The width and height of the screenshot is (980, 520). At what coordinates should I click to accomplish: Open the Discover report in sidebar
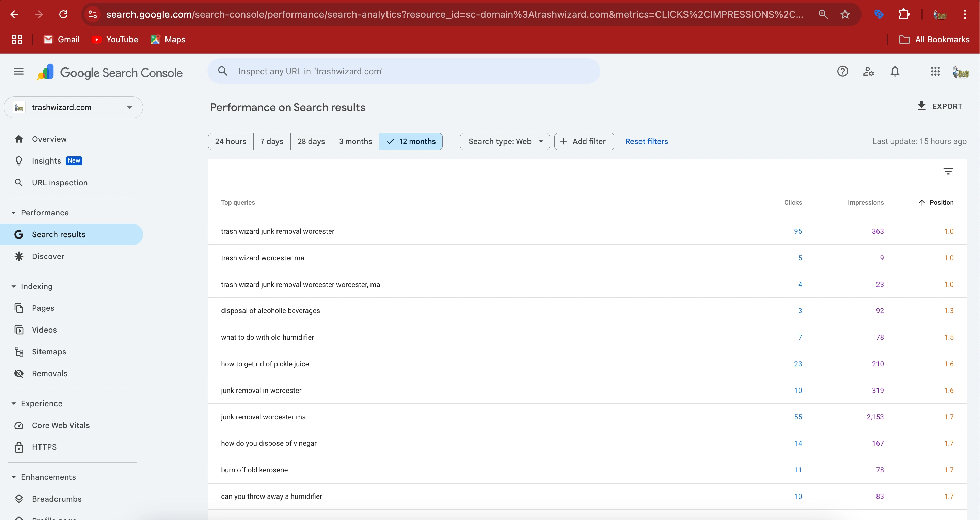pyautogui.click(x=48, y=256)
